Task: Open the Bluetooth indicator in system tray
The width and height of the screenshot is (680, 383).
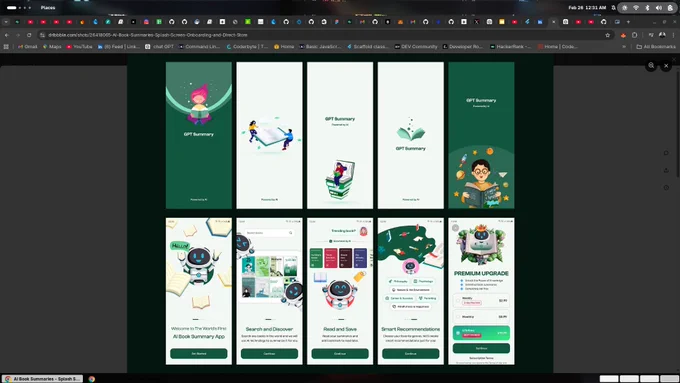Action: coord(647,7)
